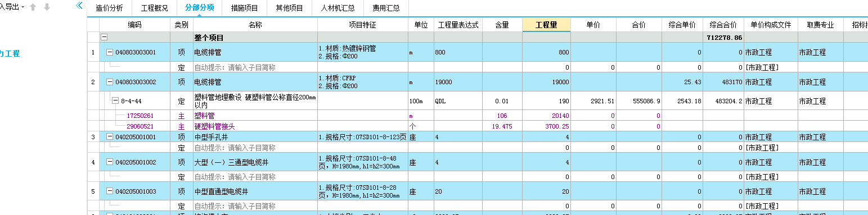Move item up with the up arrow

pyautogui.click(x=33, y=7)
